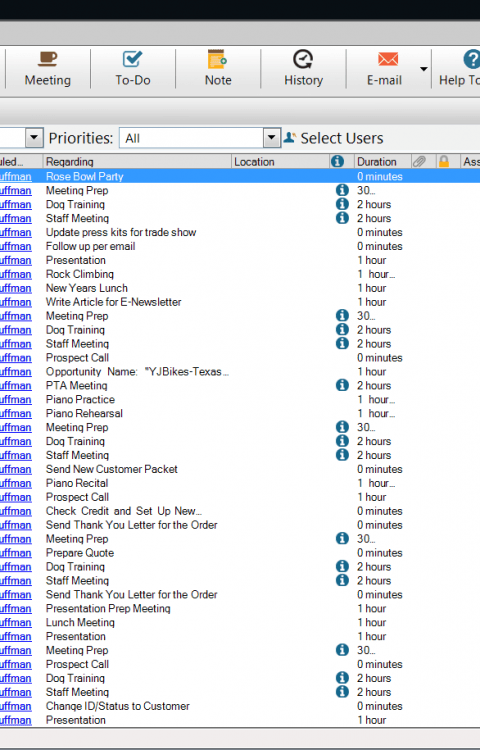This screenshot has width=480, height=750.
Task: Create a new To-Do activity
Action: (132, 69)
